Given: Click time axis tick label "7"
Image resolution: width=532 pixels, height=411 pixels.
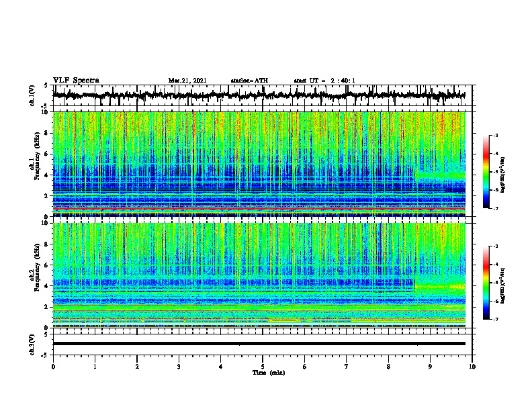Looking at the screenshot, I should (x=347, y=367).
